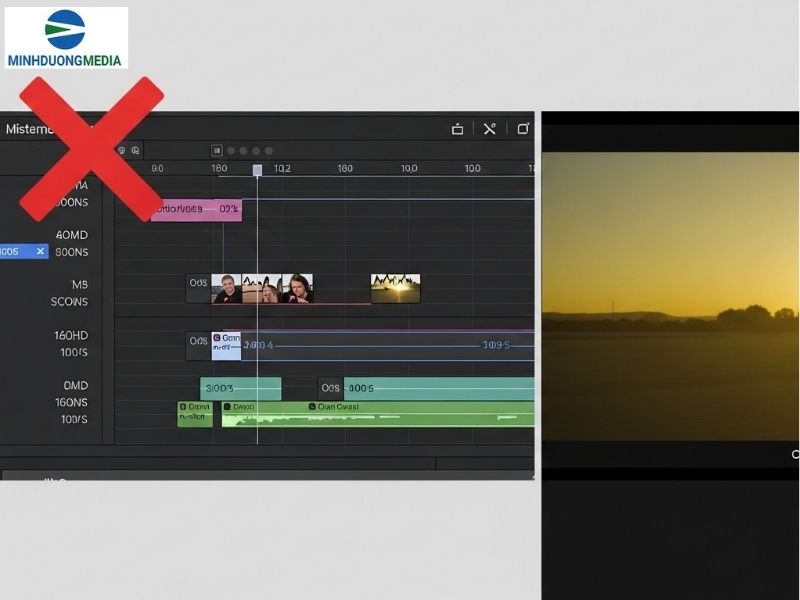The image size is (800, 600).
Task: Click the MinhDuongMedia logo
Action: (x=66, y=38)
